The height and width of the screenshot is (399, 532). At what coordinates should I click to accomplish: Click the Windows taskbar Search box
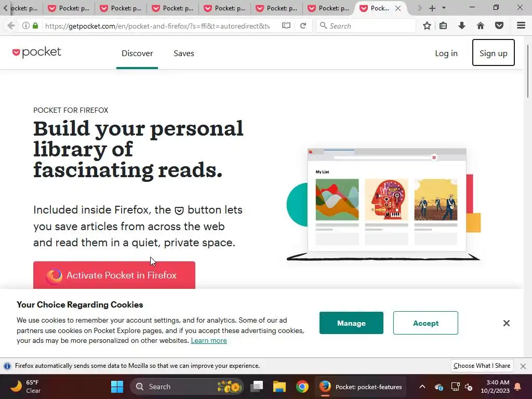(x=187, y=387)
